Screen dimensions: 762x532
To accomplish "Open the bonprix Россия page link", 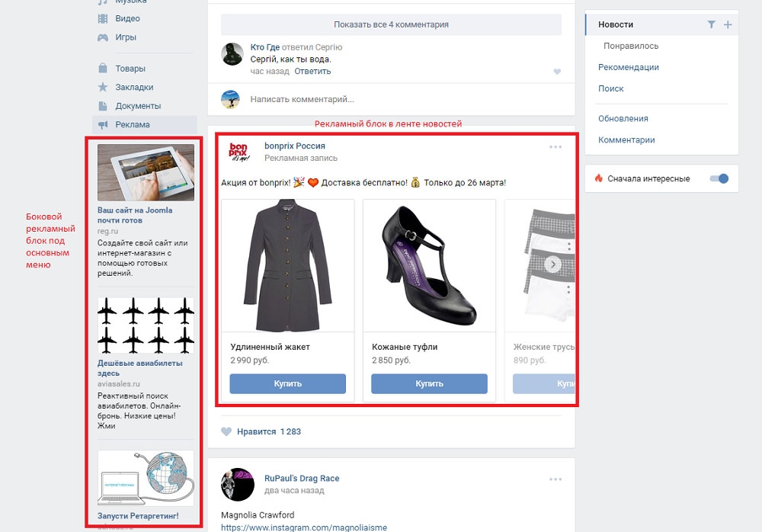I will click(x=294, y=146).
